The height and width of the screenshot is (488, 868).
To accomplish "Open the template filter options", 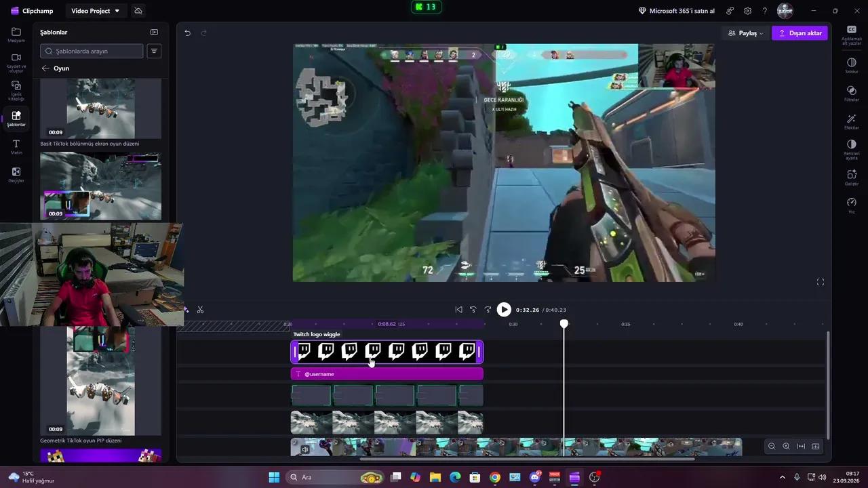I will [x=154, y=51].
